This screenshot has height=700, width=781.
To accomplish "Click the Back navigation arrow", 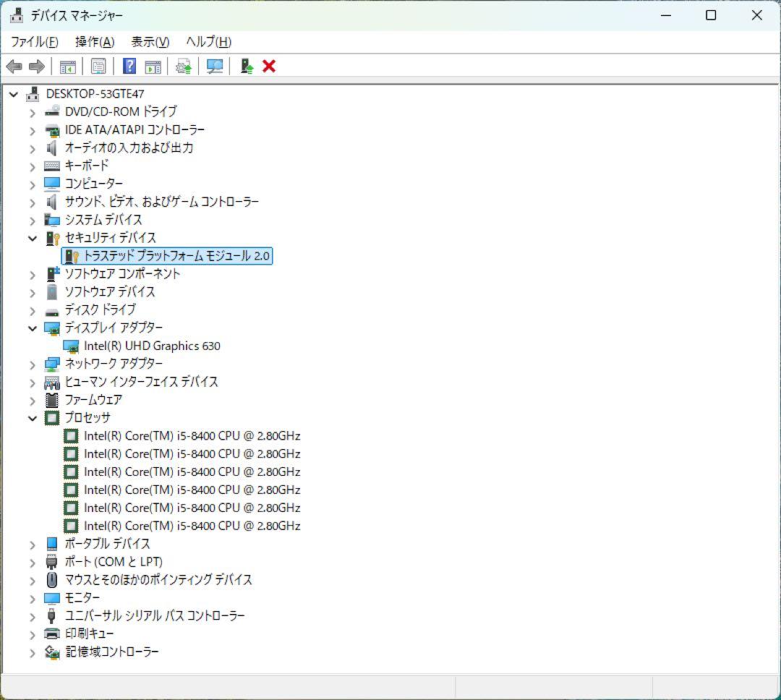I will coord(15,66).
